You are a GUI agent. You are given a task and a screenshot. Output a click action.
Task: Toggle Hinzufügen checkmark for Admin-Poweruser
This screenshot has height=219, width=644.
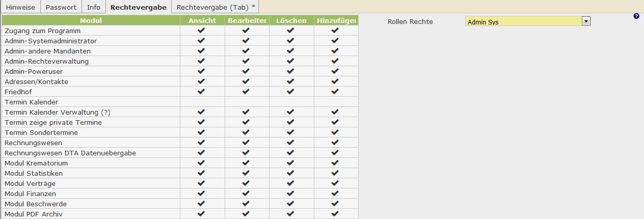[335, 71]
